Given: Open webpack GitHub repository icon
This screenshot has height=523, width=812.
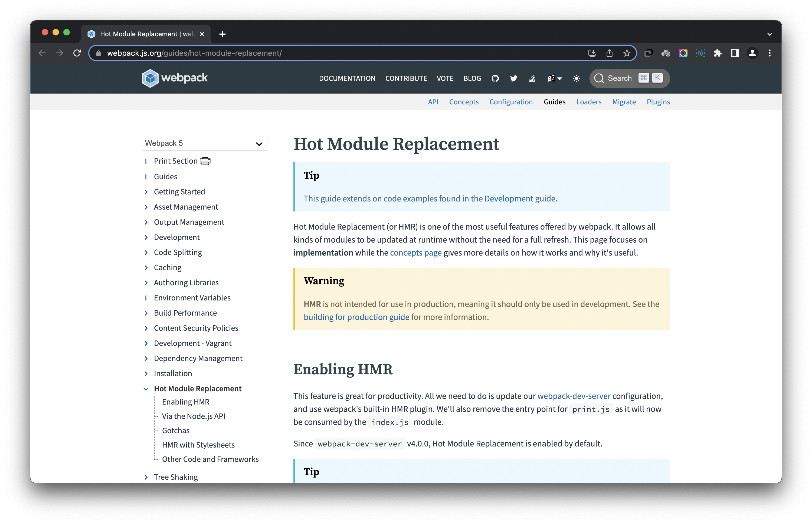Looking at the screenshot, I should 495,78.
